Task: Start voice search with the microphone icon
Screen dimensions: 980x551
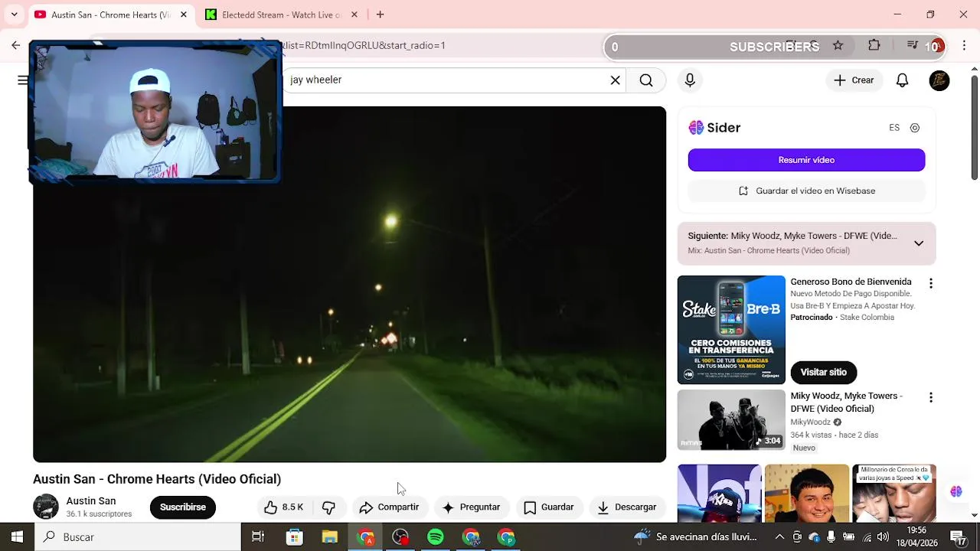Action: [690, 80]
